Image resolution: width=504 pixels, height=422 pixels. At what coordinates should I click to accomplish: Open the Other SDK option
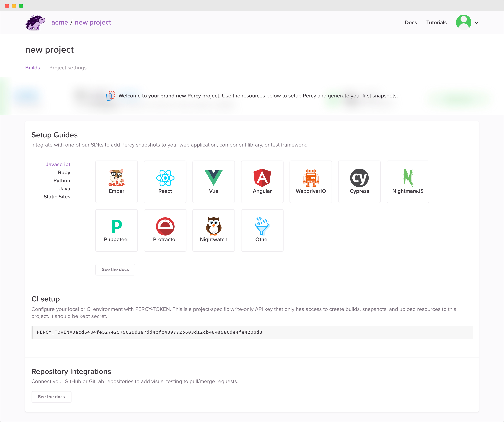tap(262, 230)
